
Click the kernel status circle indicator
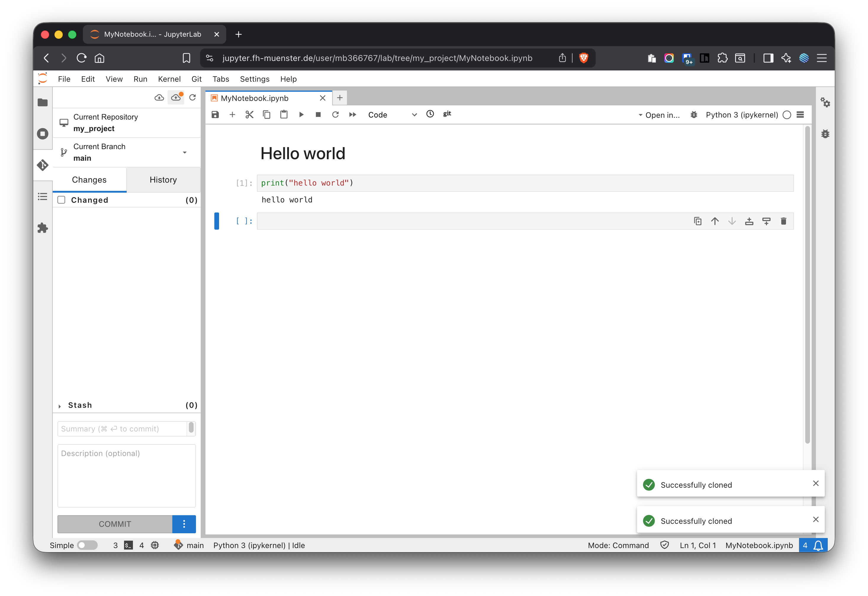(787, 115)
